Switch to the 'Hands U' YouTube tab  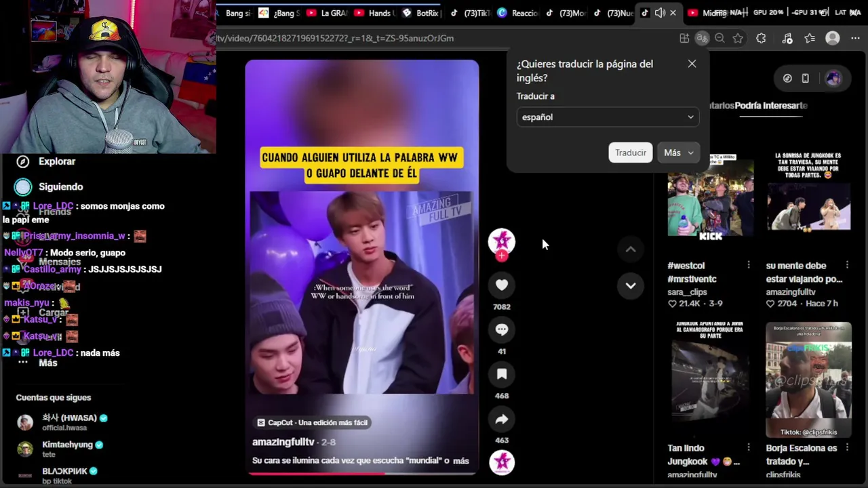374,13
